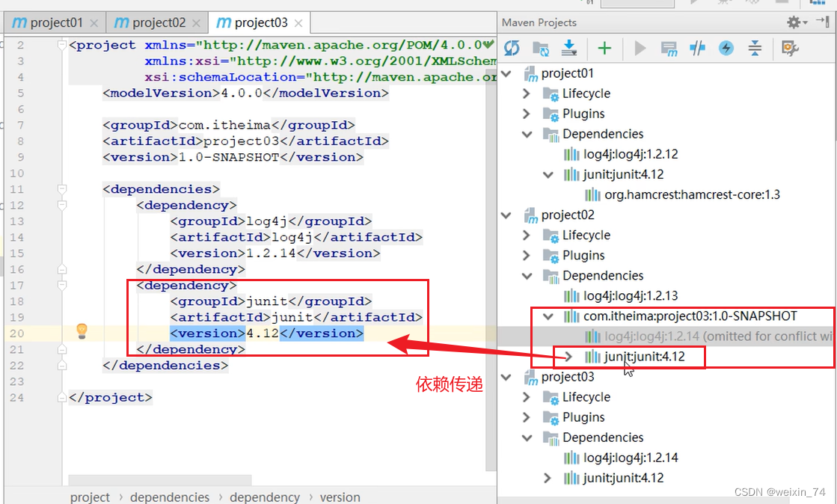The width and height of the screenshot is (837, 504).
Task: Toggle Skip Tests mode lightning icon
Action: tap(726, 49)
